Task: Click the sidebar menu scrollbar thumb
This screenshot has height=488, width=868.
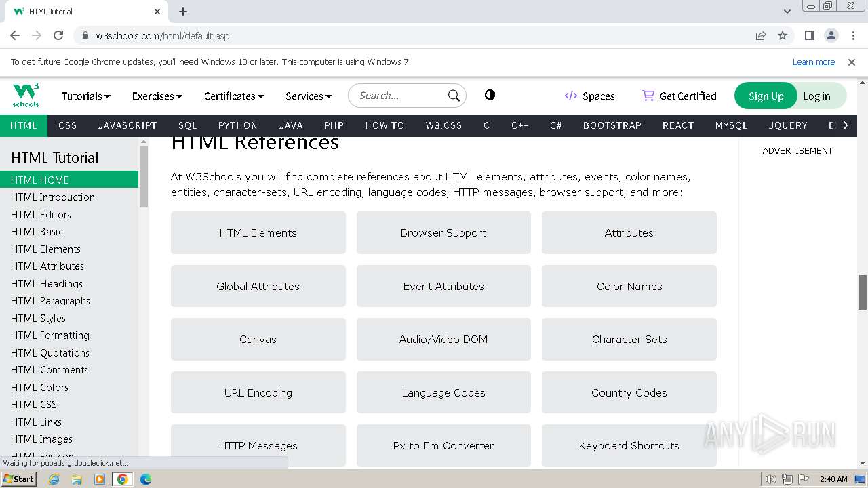Action: (143, 176)
